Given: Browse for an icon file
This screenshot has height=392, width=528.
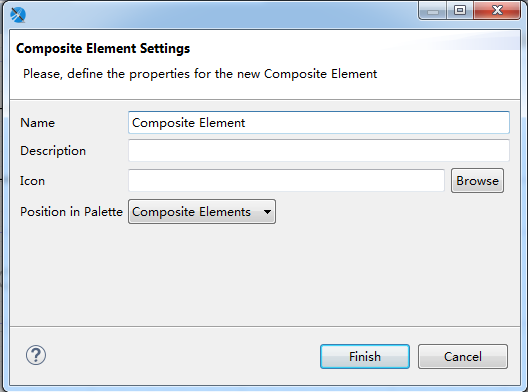Looking at the screenshot, I should click(x=477, y=181).
